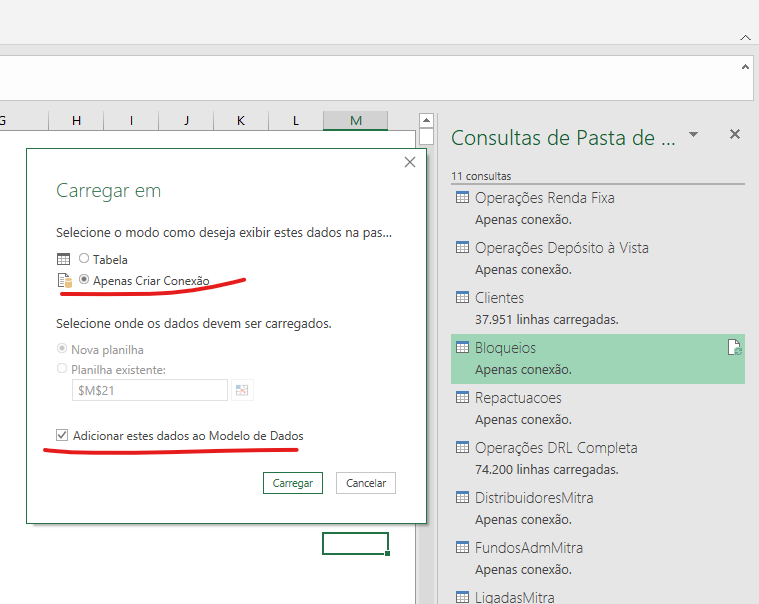
Task: Click the table icon of FundosAdmMitra
Action: [462, 547]
